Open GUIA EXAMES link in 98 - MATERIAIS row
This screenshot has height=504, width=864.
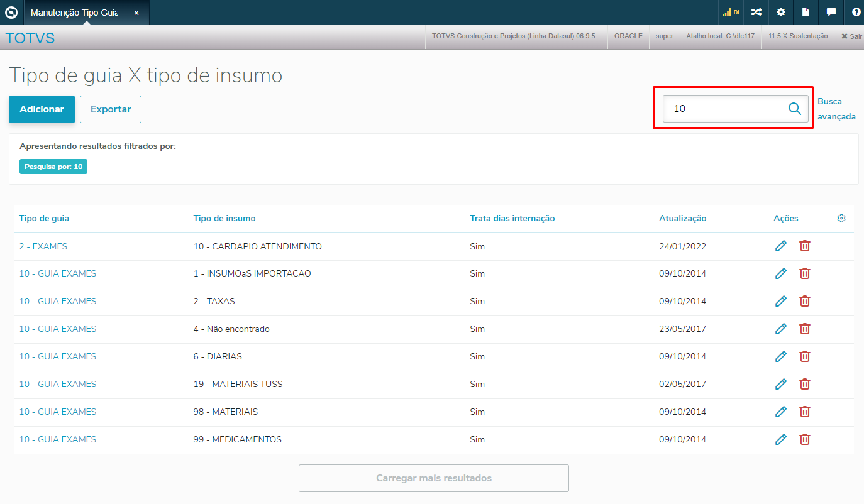(x=58, y=412)
